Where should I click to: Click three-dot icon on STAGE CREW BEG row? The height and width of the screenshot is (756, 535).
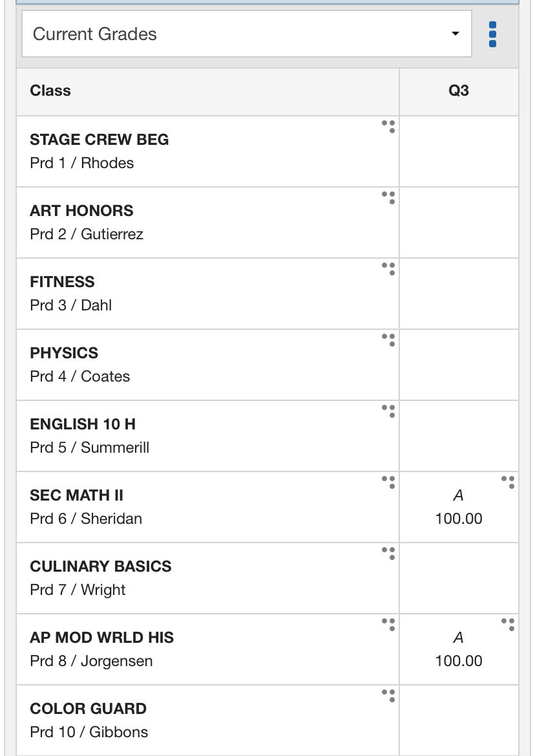[388, 126]
